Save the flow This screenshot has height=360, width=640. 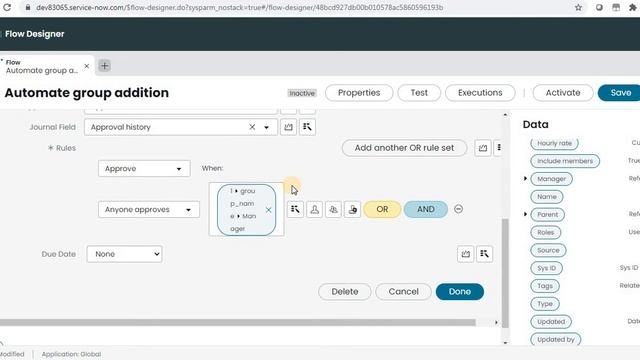coord(620,93)
